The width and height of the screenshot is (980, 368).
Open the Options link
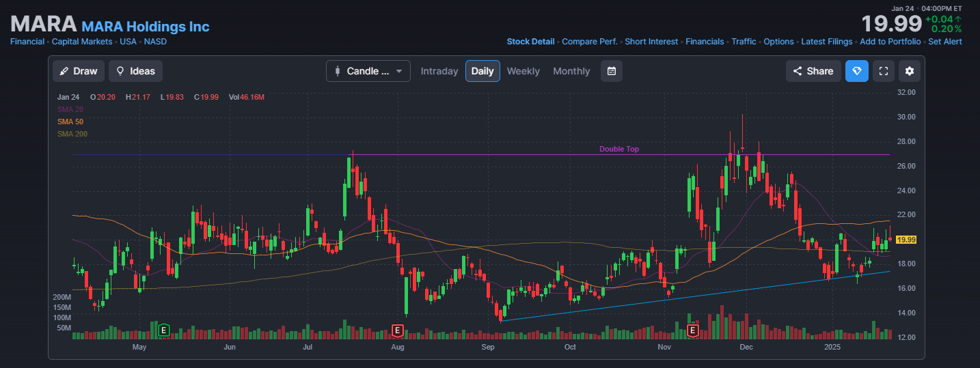pos(778,42)
